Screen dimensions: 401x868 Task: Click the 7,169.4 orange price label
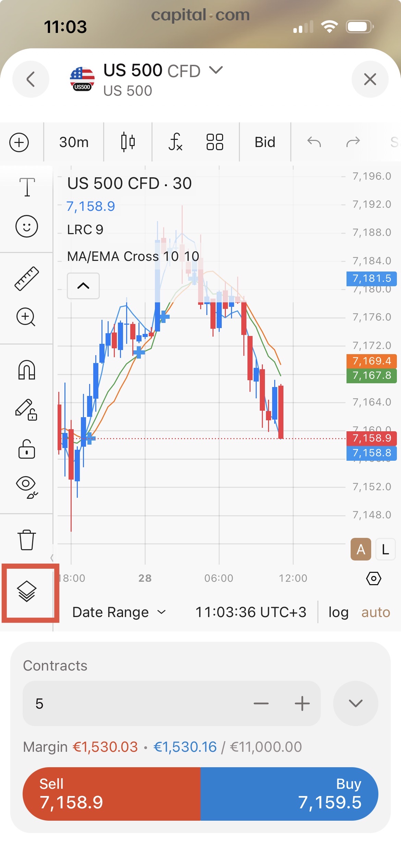click(x=372, y=361)
